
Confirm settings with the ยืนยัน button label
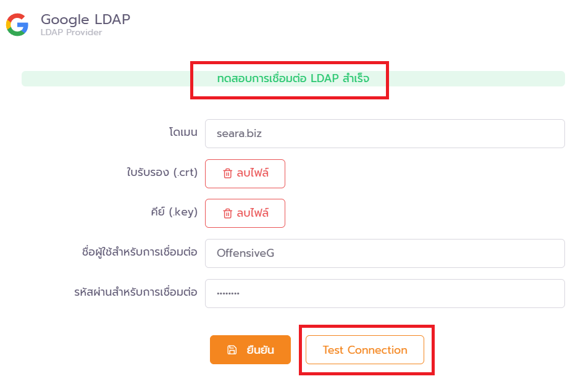(x=260, y=350)
